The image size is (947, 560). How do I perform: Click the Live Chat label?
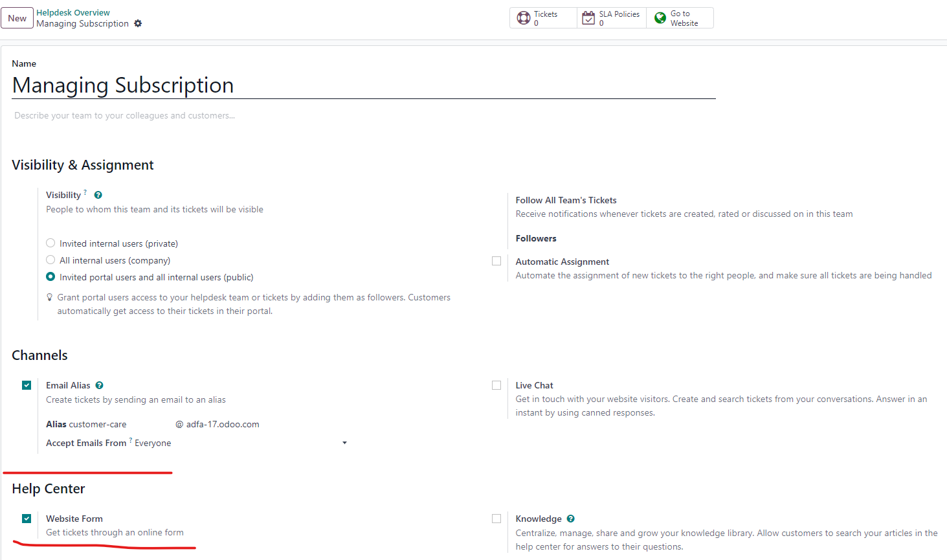tap(534, 385)
